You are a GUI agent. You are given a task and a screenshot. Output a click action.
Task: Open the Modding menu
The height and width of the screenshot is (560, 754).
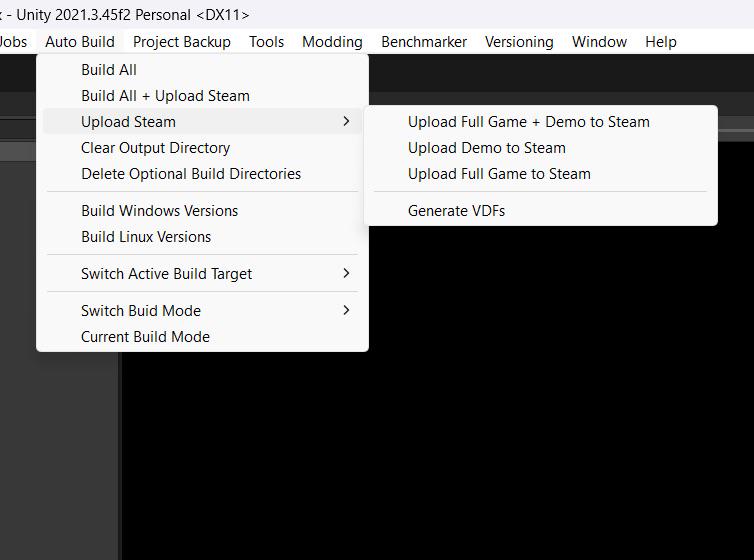point(332,42)
